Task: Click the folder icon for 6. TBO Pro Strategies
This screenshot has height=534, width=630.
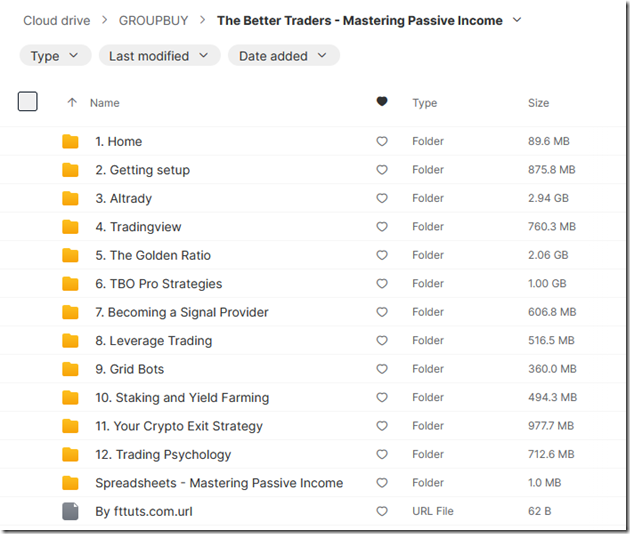Action: click(70, 284)
